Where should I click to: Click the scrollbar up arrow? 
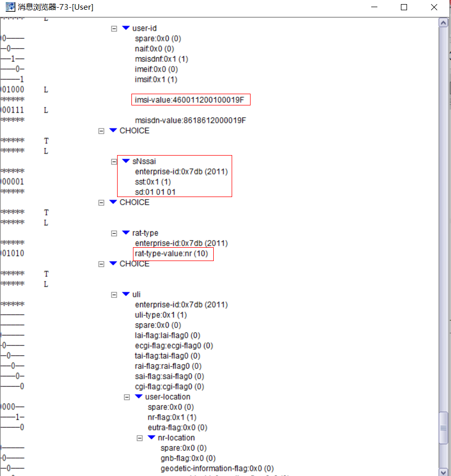pos(443,22)
